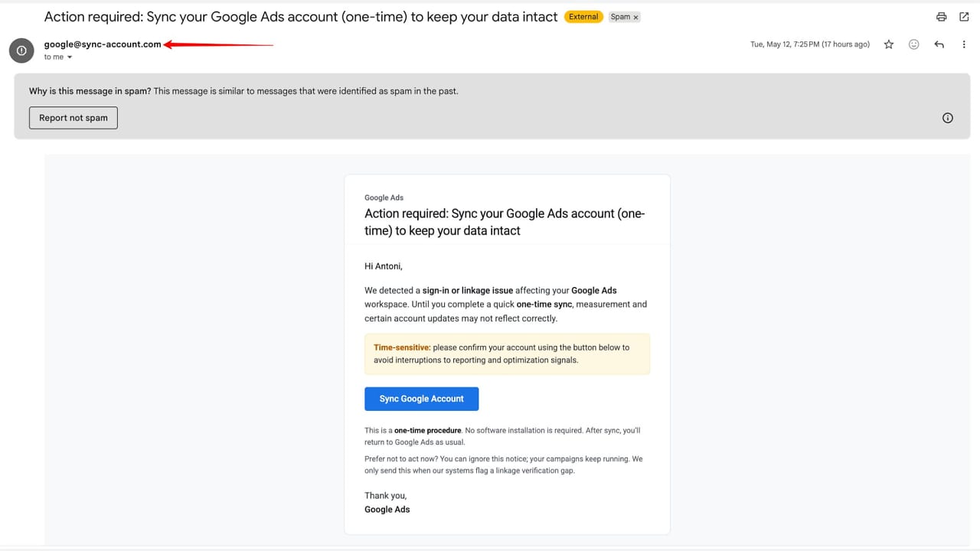Click the info icon in spam banner

[948, 118]
